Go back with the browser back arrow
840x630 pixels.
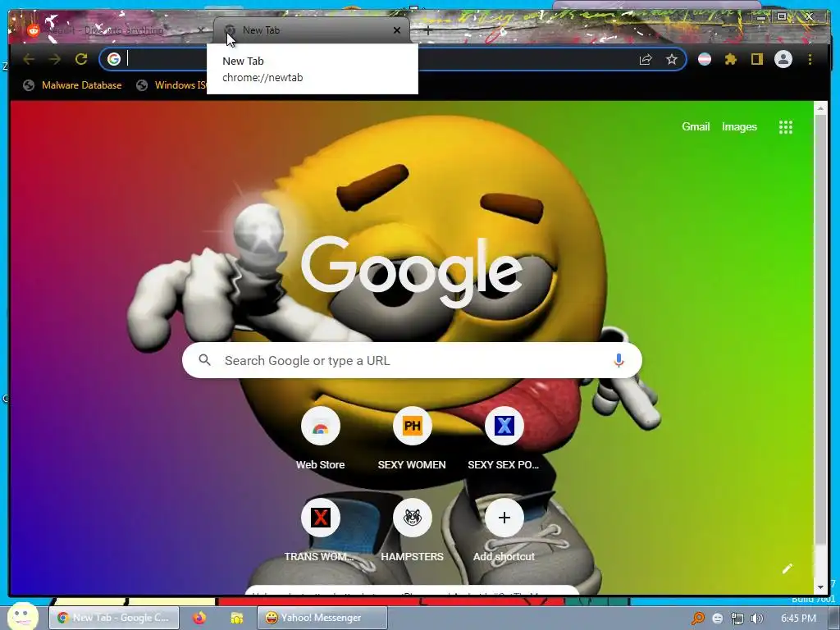click(29, 59)
